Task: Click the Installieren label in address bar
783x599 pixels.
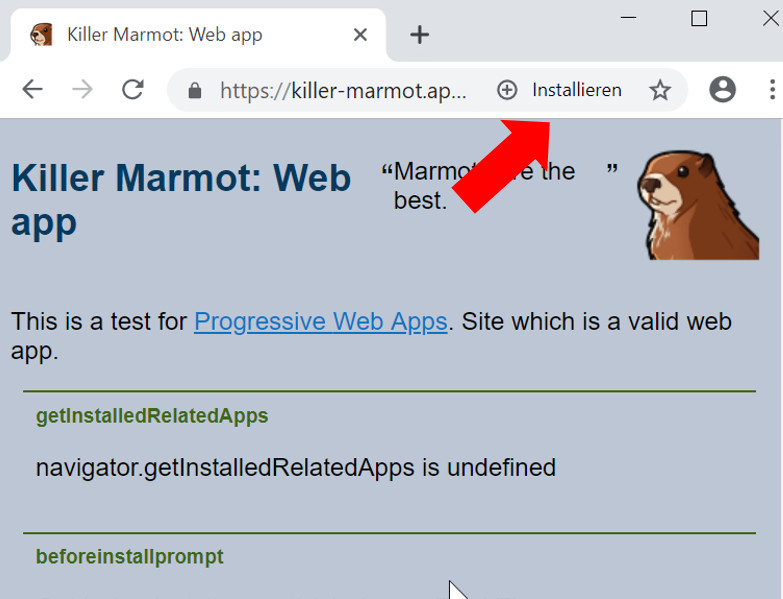Action: point(577,90)
